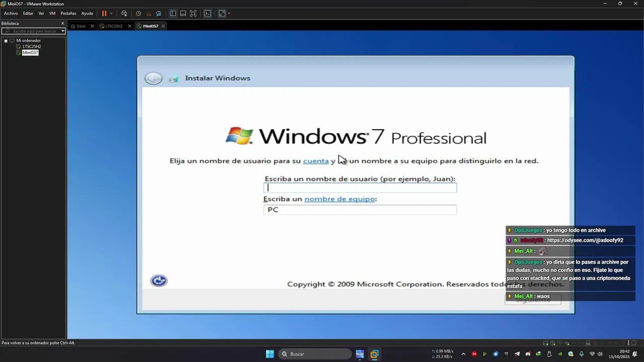Open the nombre de equipo link

coord(340,199)
